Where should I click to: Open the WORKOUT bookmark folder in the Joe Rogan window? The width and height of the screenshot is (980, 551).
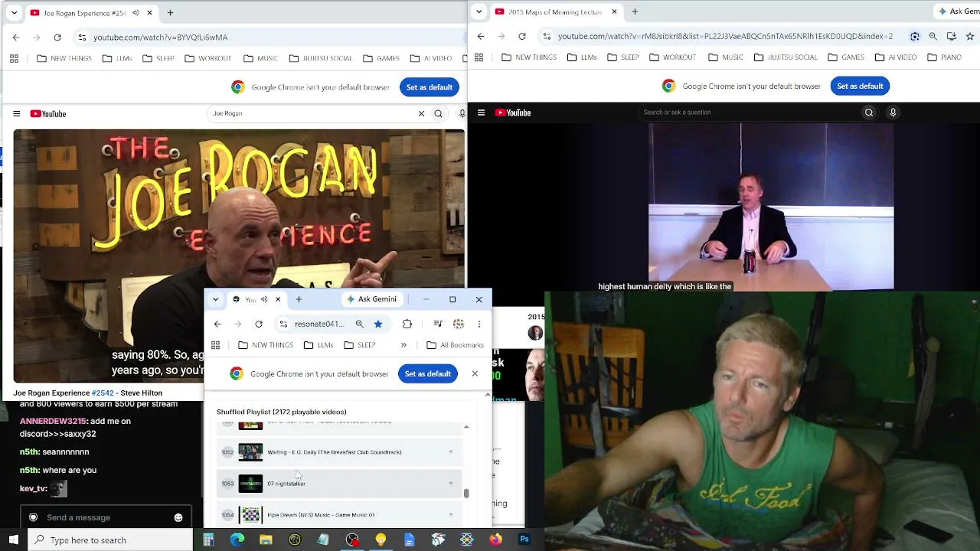tap(207, 58)
